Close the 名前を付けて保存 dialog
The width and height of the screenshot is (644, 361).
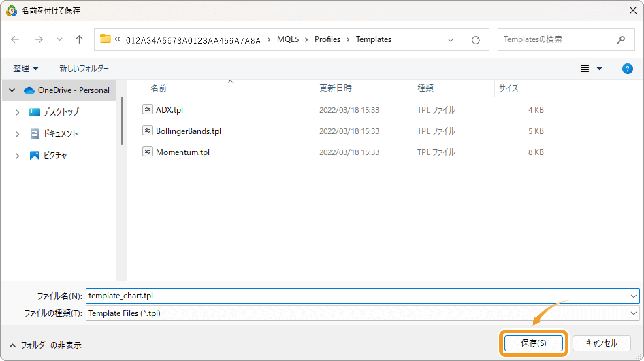[x=633, y=10]
